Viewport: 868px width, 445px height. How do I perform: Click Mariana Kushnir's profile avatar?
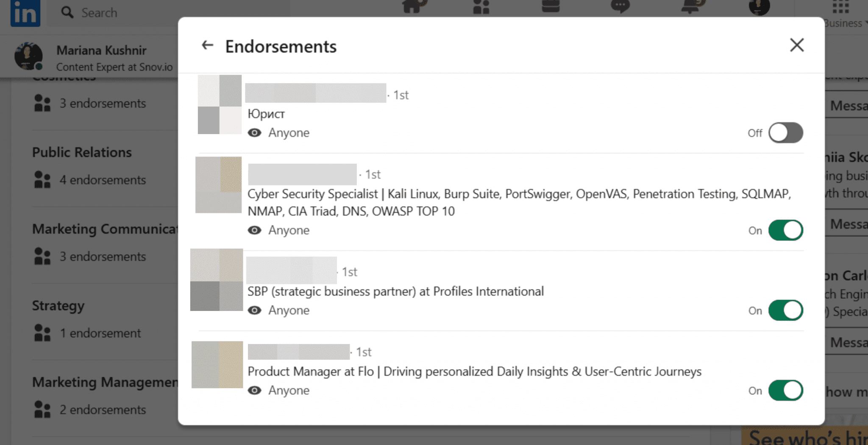28,56
